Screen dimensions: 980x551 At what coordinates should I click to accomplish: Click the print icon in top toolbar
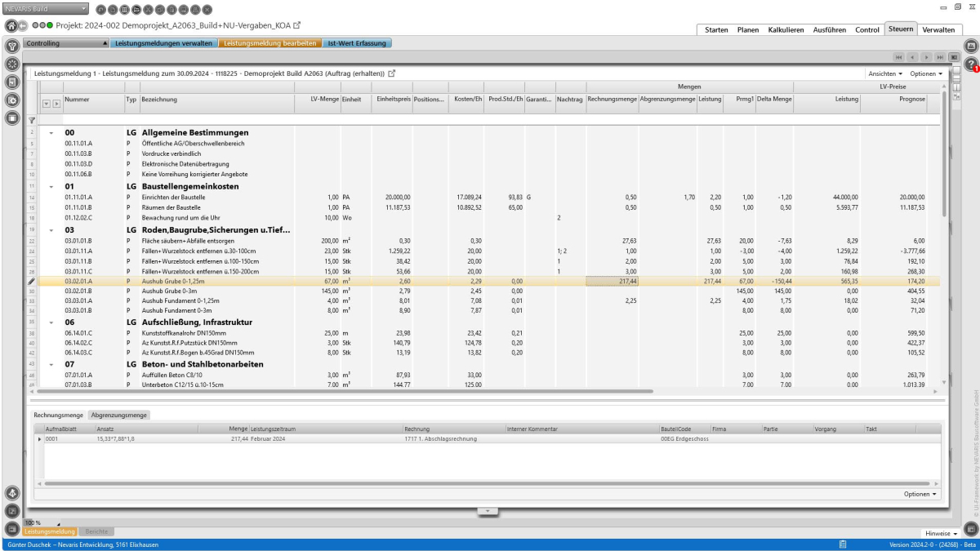(194, 10)
